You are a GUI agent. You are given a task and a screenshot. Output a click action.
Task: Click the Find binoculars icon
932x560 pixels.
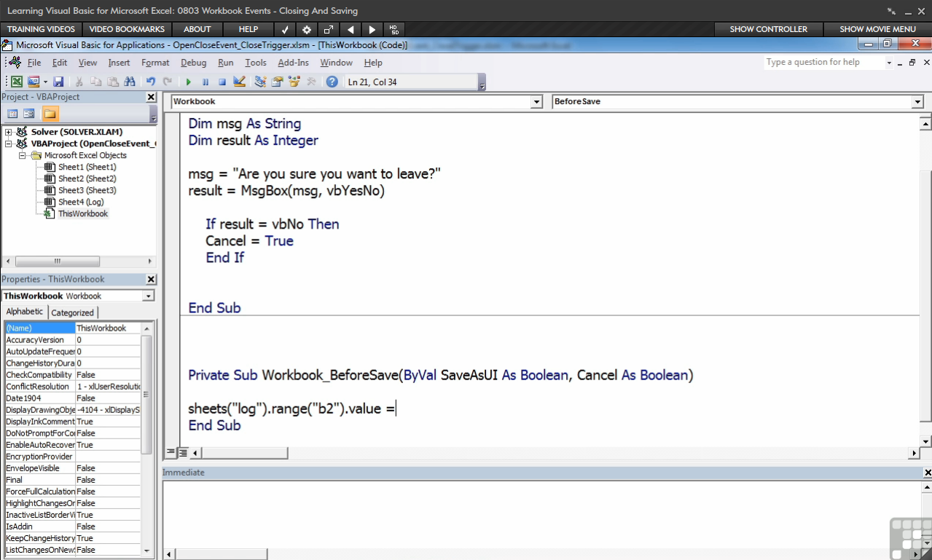[130, 82]
